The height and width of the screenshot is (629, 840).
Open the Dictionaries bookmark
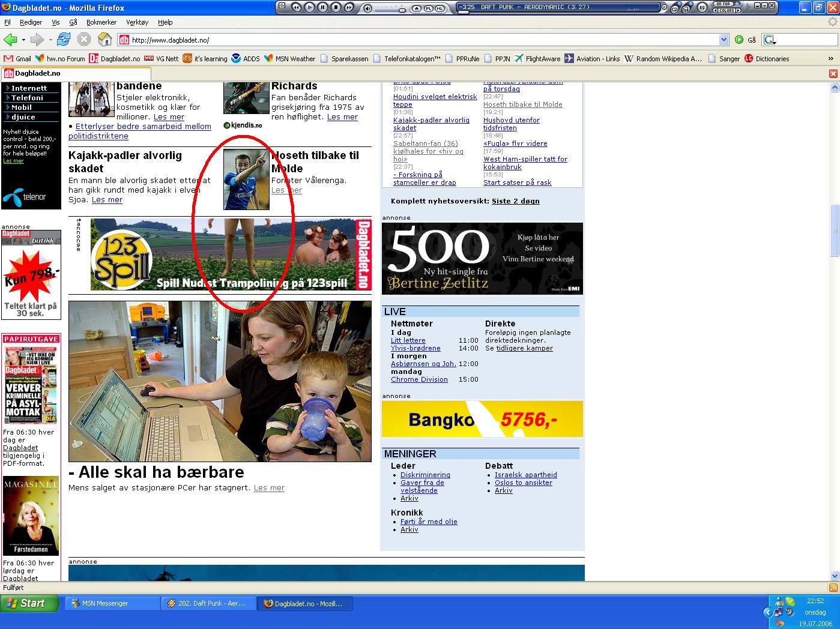(767, 59)
